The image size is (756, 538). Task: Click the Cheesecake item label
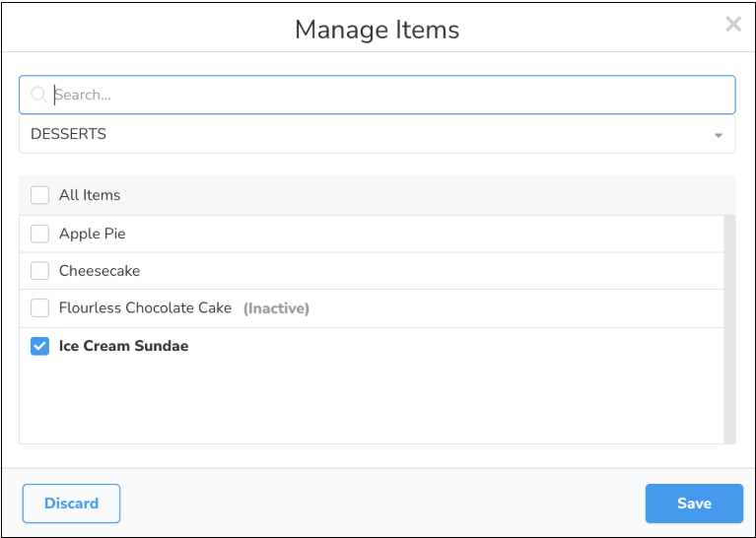[100, 271]
